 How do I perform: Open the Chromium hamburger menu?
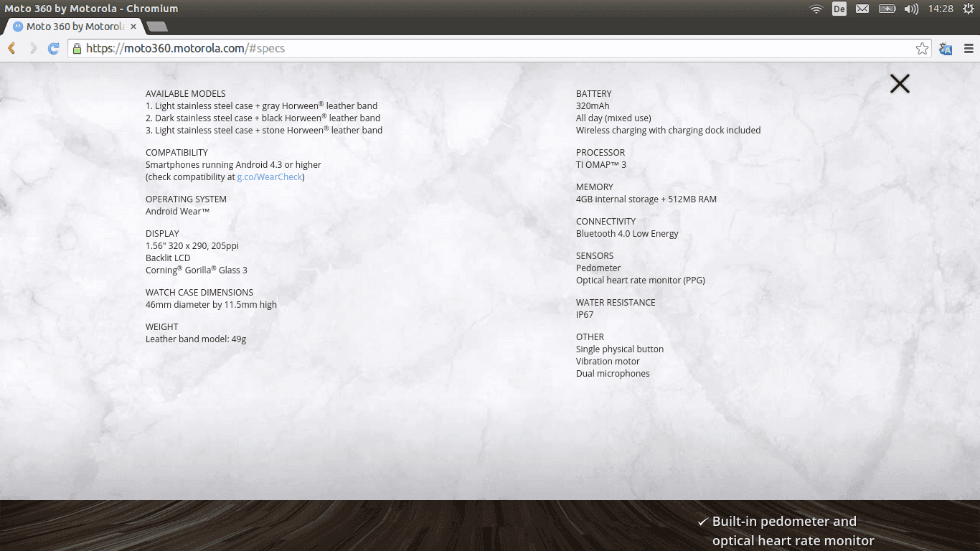pos(969,49)
